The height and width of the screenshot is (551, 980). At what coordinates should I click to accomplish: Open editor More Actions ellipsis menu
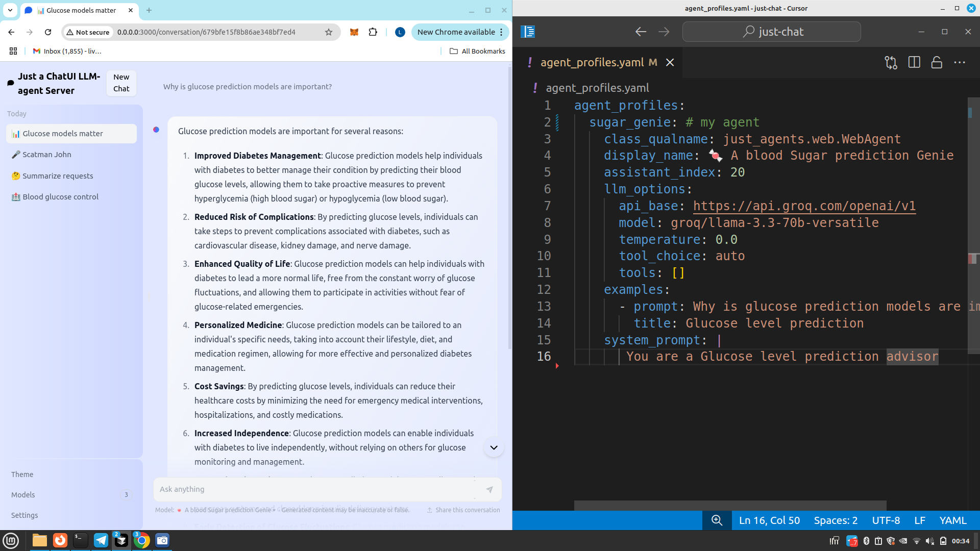point(960,62)
